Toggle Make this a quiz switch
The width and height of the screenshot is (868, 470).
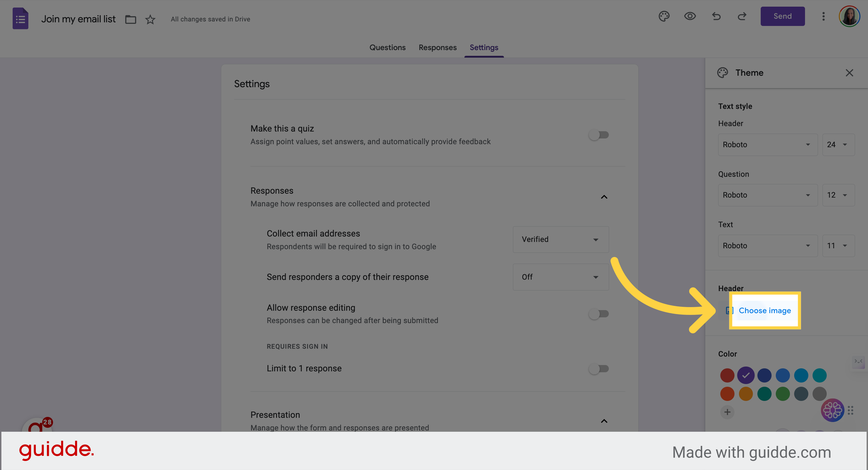599,135
